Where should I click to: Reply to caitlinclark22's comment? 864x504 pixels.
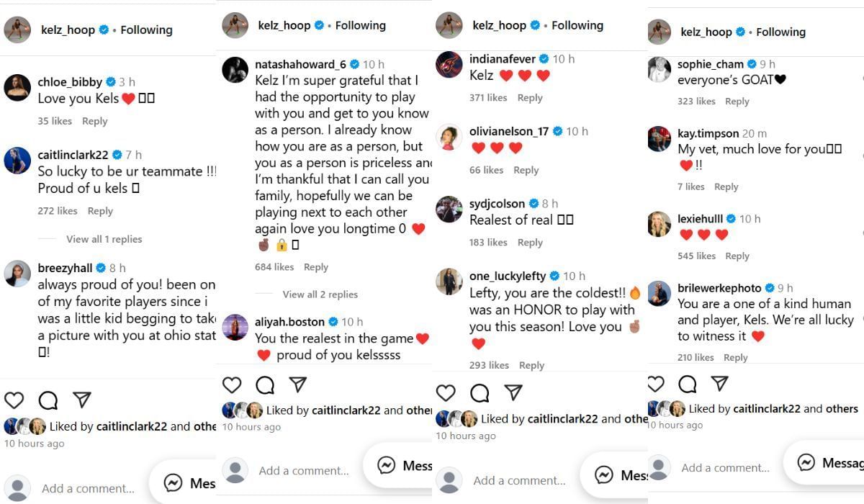coord(100,211)
